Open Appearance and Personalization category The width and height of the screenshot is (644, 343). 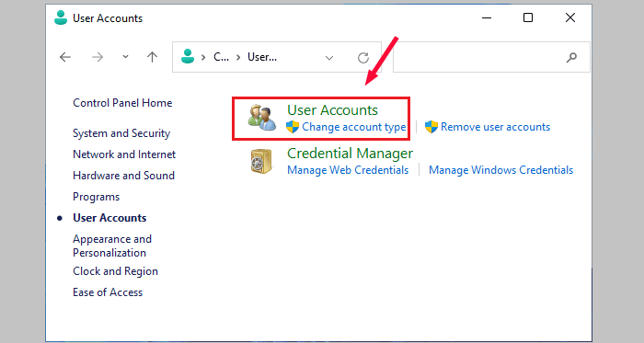(x=112, y=246)
